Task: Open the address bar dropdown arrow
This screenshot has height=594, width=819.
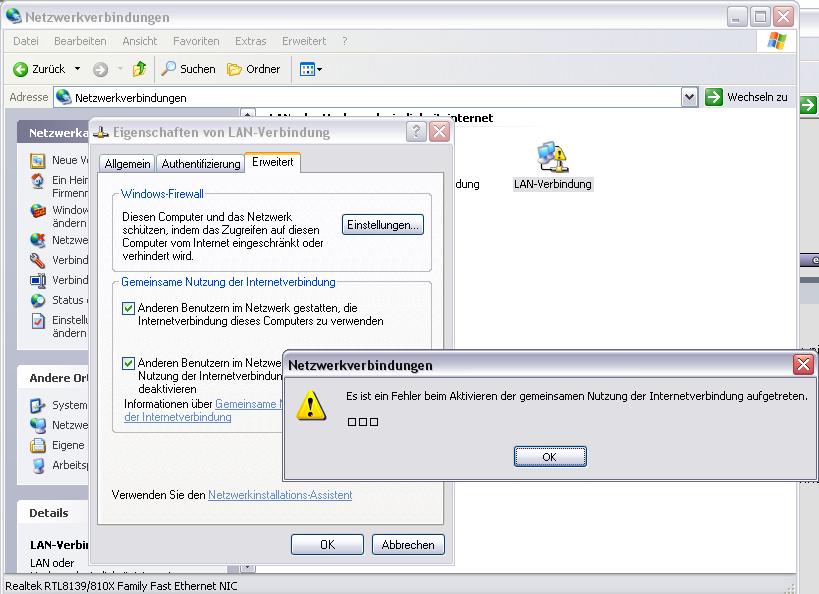Action: click(x=689, y=97)
